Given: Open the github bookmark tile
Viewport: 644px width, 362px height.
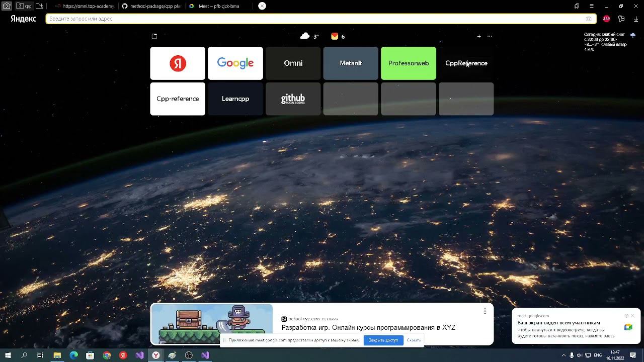Looking at the screenshot, I should [x=293, y=99].
